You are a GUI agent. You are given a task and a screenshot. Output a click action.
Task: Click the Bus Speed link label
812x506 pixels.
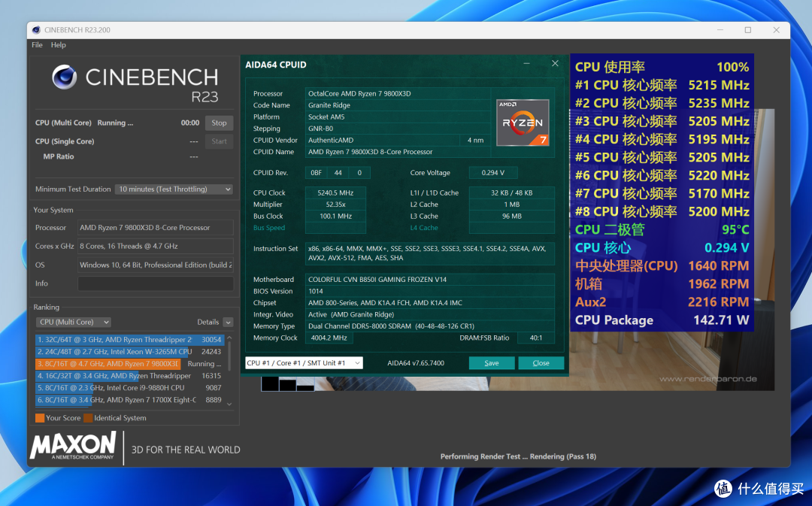pyautogui.click(x=268, y=228)
